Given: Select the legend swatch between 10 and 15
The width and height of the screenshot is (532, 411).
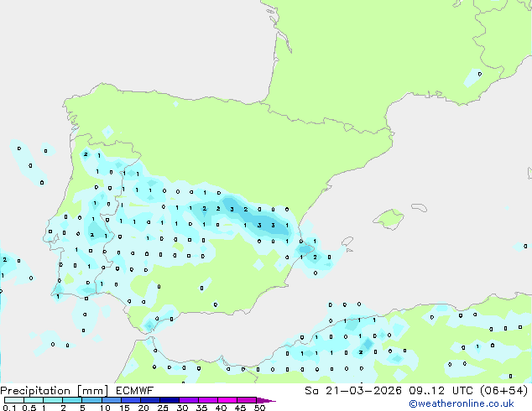Looking at the screenshot, I should (111, 400).
